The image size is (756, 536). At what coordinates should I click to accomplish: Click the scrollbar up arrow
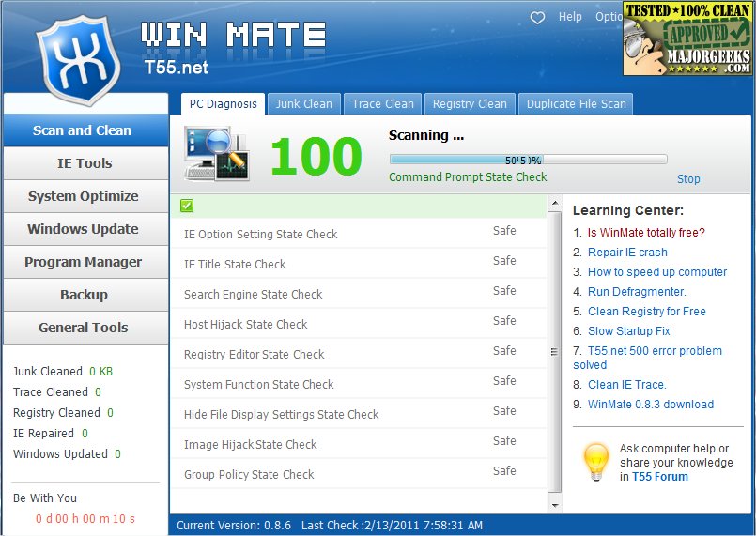point(555,204)
